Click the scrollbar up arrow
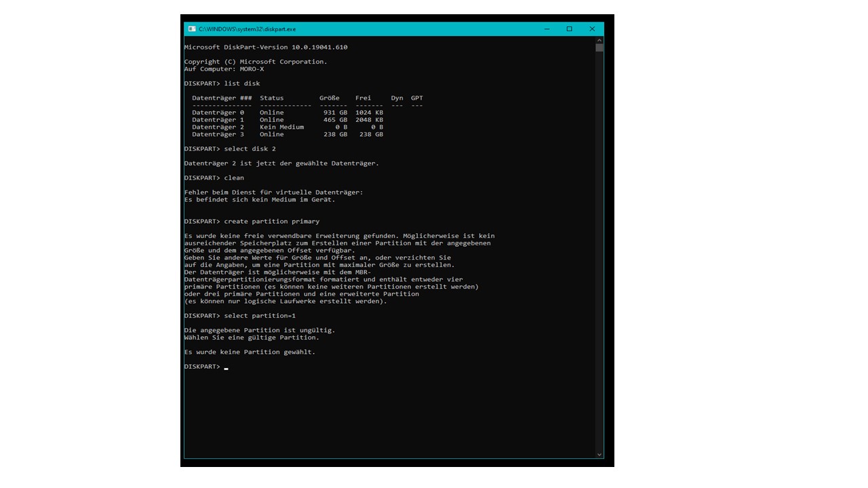 pyautogui.click(x=599, y=40)
